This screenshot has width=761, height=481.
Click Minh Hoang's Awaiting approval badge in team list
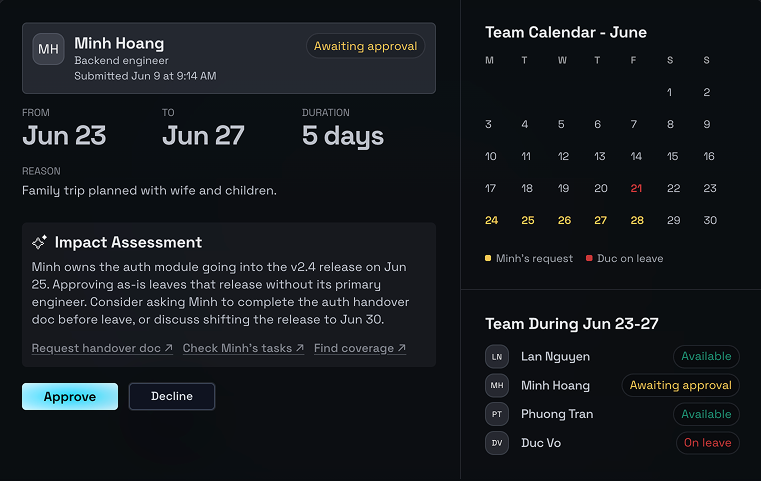coord(680,385)
